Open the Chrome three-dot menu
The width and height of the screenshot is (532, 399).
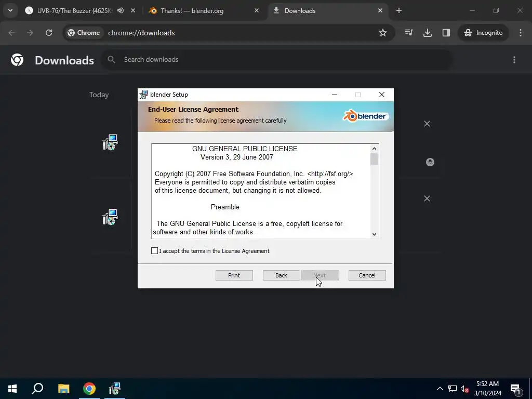point(521,33)
